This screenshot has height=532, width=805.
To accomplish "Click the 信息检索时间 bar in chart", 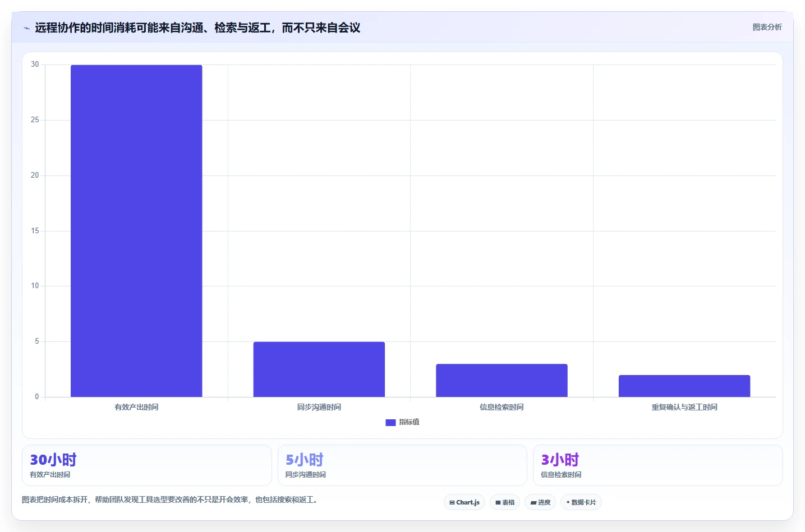I will pos(502,381).
